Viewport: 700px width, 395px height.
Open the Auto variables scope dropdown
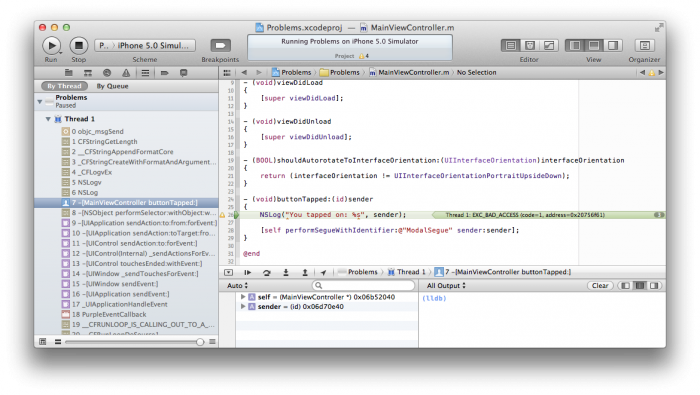coord(237,286)
